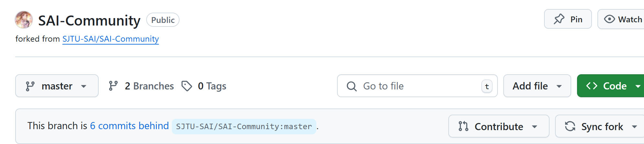644x144 pixels.
Task: View the 2 Branches list
Action: (149, 86)
